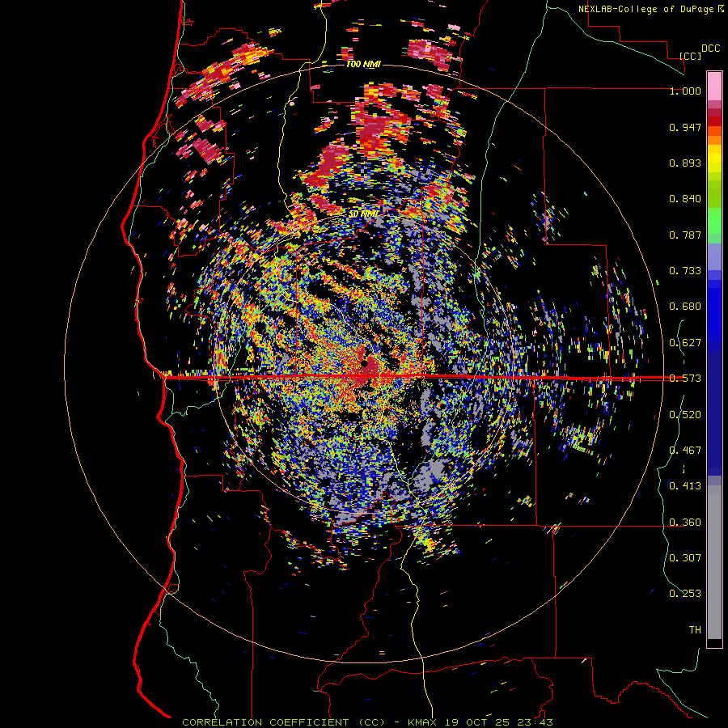Select the 0.627 scale value
This screenshot has width=728, height=728.
pos(685,343)
